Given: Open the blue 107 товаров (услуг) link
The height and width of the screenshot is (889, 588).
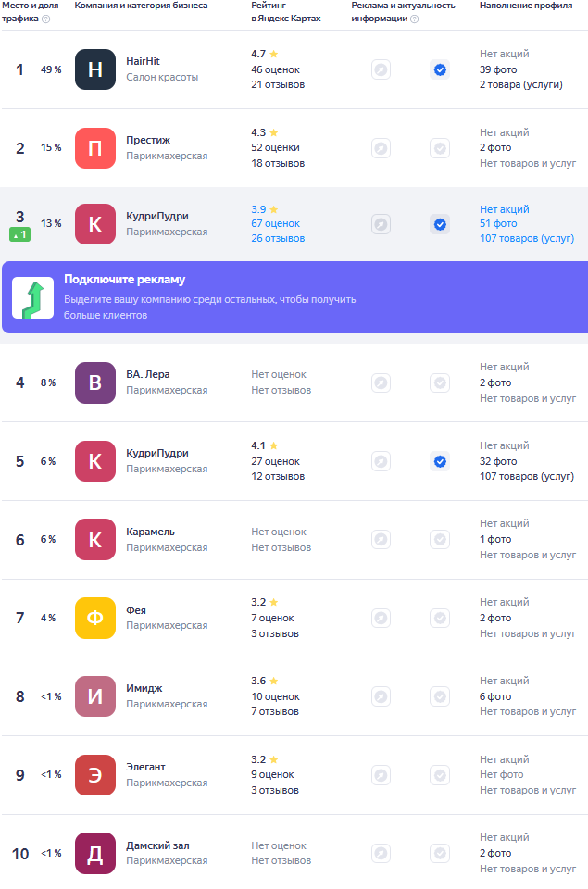Looking at the screenshot, I should pyautogui.click(x=527, y=238).
